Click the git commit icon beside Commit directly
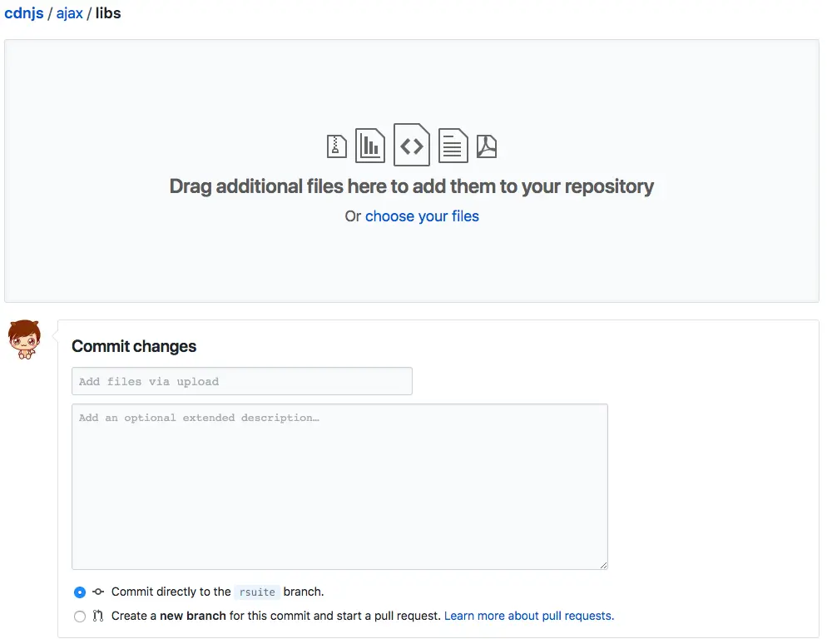This screenshot has width=827, height=644. point(98,592)
